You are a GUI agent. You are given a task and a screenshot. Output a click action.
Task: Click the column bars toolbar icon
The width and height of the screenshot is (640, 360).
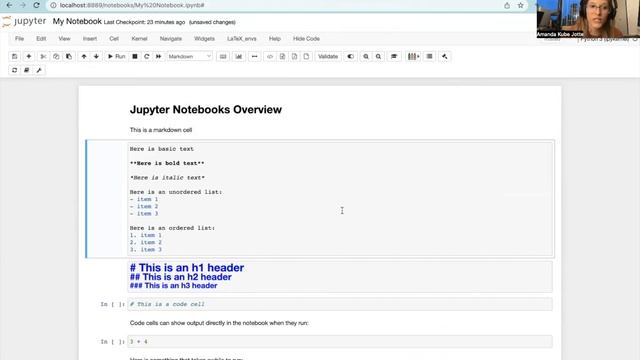click(413, 56)
